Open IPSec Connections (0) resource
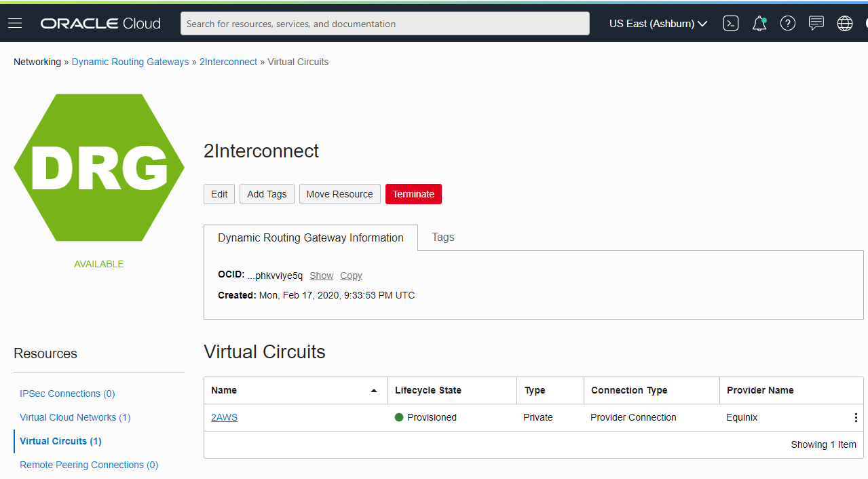The image size is (868, 479). coord(67,394)
